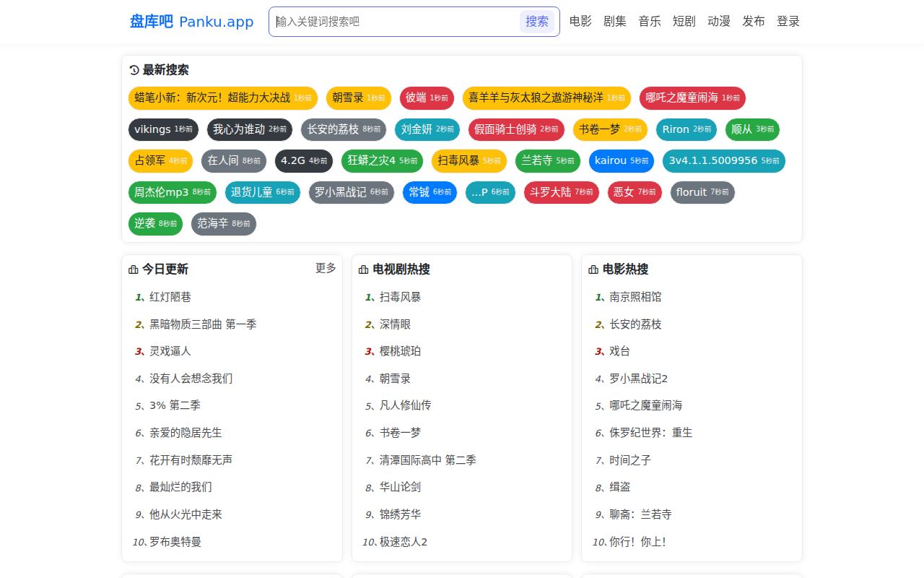
Task: Click 更多 in 今日更新 panel
Action: [326, 268]
